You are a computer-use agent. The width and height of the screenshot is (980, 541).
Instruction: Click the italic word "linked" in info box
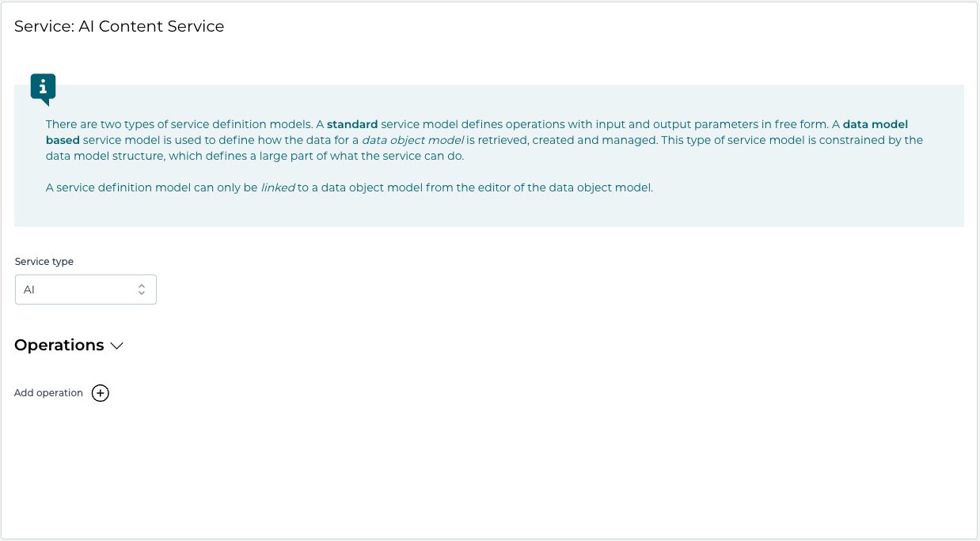point(278,187)
